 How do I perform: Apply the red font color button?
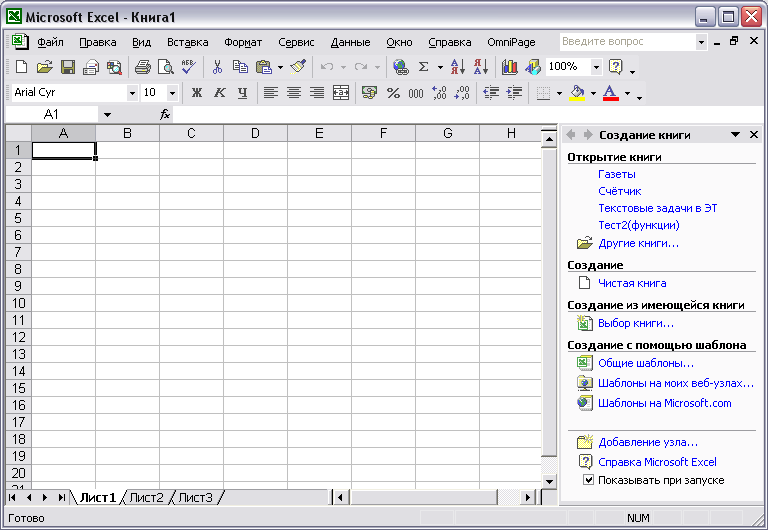(x=610, y=93)
